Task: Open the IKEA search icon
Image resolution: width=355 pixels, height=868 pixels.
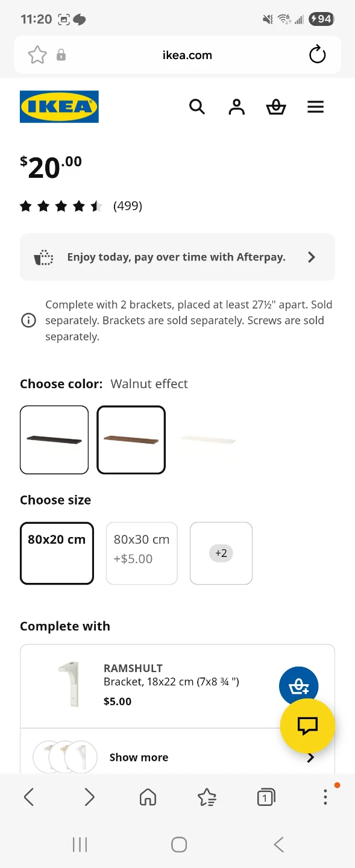Action: 197,107
